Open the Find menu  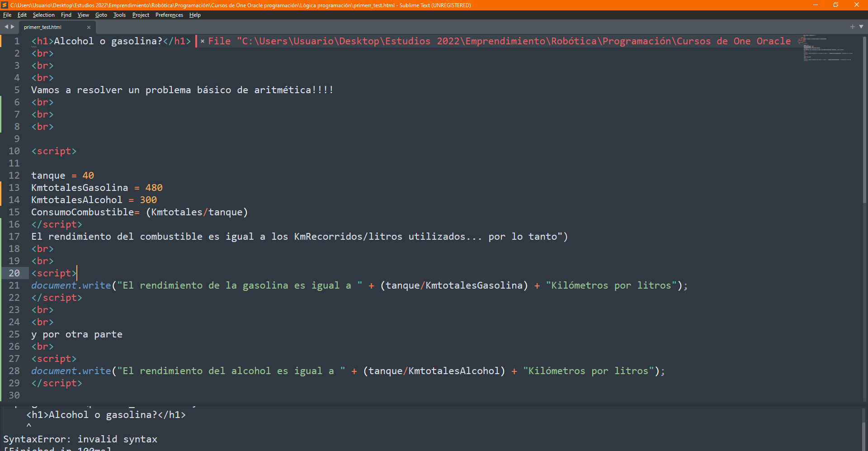click(66, 15)
